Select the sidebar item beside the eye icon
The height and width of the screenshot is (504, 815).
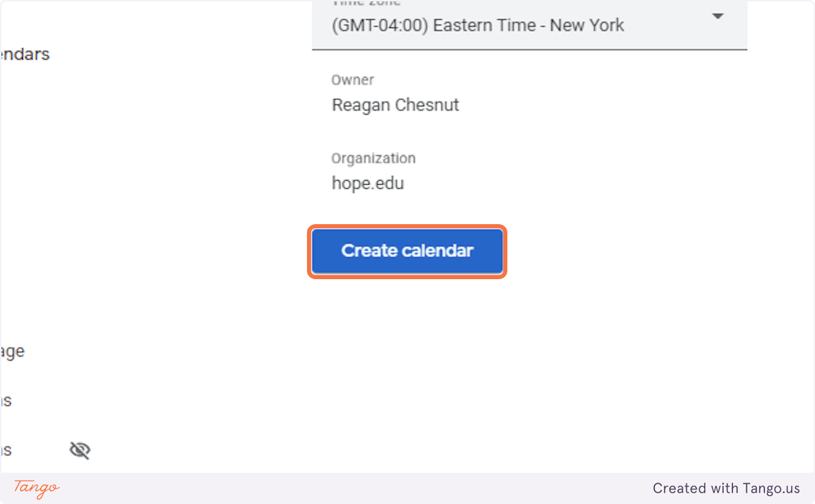(x=6, y=450)
